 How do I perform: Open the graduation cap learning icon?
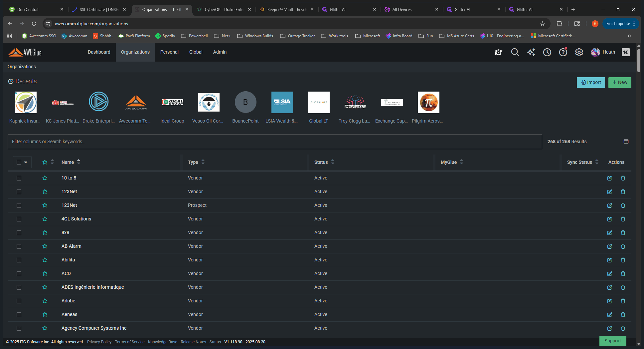tap(498, 52)
